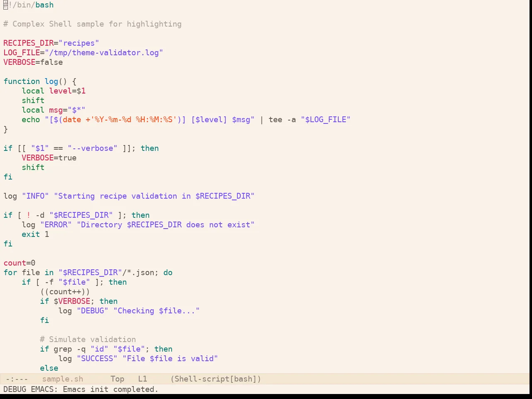Click the 'local msg="$*"' line
Viewport: 532px width, 399px height.
coord(54,110)
